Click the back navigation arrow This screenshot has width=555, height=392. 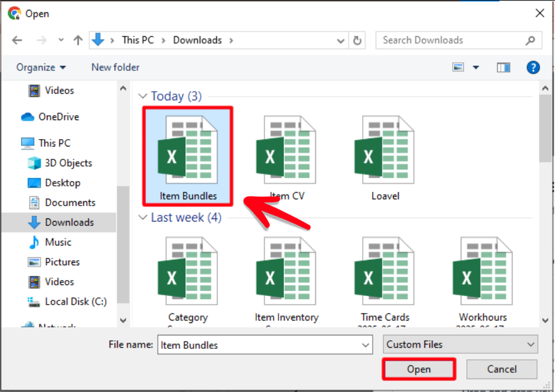click(17, 41)
